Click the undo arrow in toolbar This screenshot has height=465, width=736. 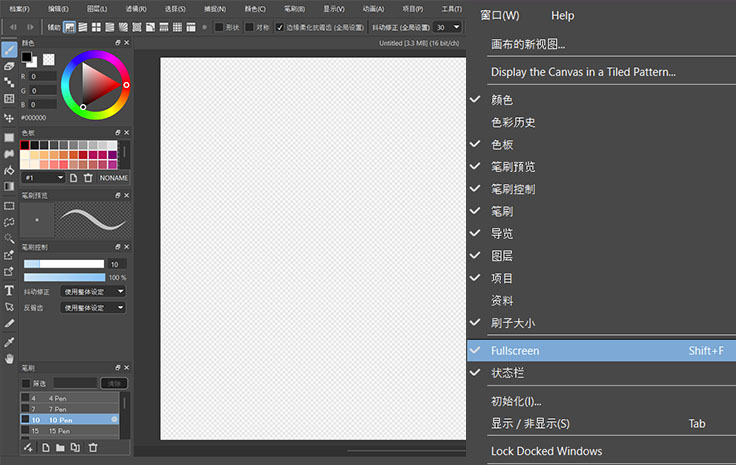[13, 27]
